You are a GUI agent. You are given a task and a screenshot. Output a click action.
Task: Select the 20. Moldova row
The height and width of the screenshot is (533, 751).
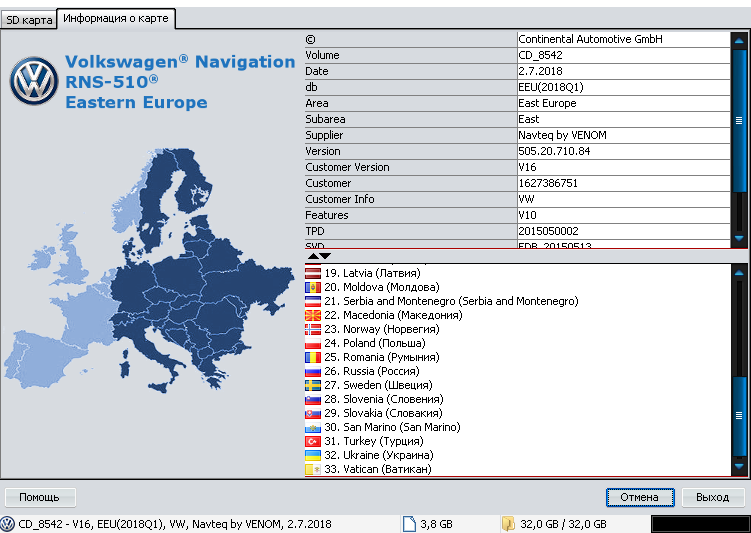pyautogui.click(x=517, y=287)
